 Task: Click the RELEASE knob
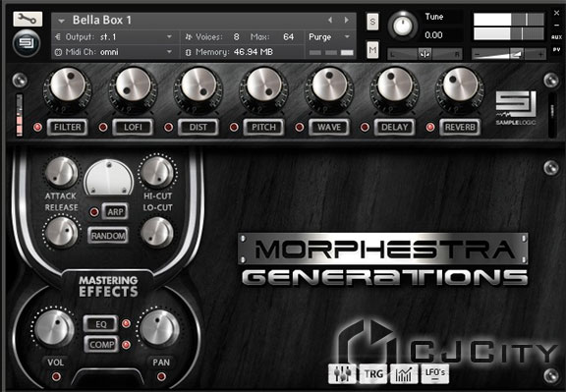61,232
